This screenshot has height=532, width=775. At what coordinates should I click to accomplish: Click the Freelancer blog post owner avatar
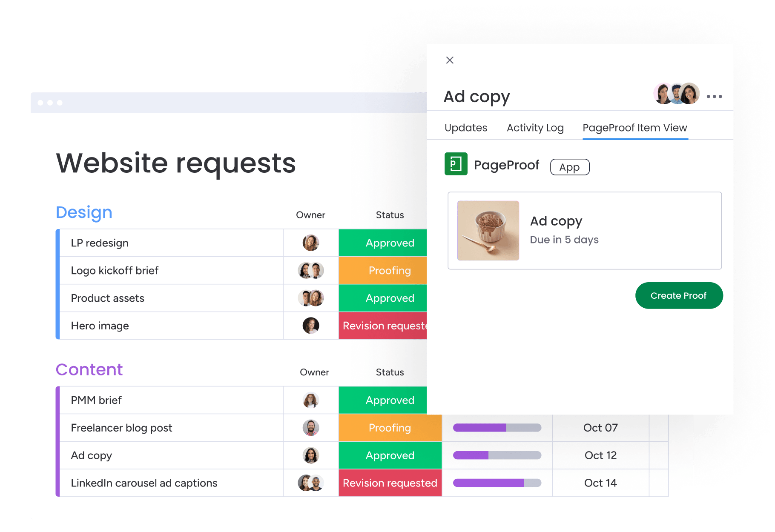[x=310, y=428]
